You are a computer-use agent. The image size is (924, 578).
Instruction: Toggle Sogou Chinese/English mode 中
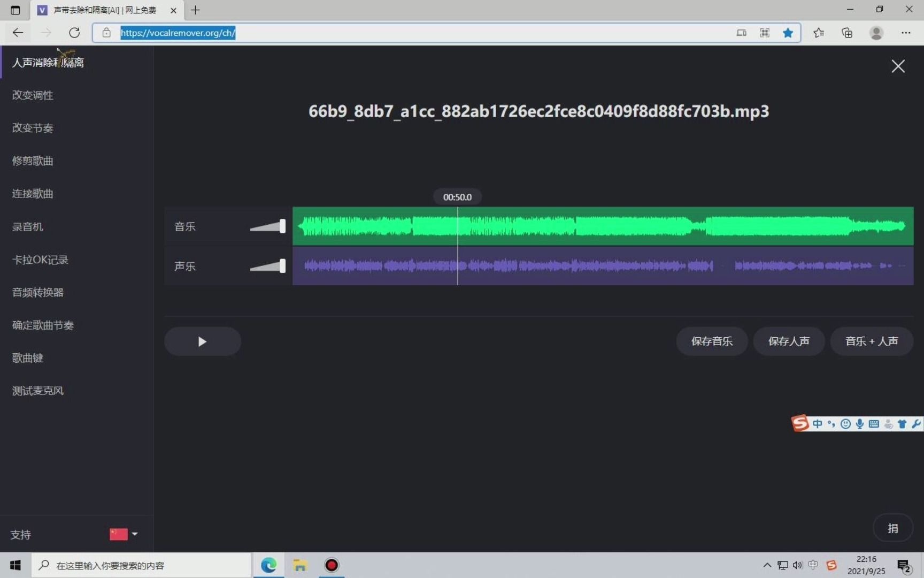click(x=818, y=424)
